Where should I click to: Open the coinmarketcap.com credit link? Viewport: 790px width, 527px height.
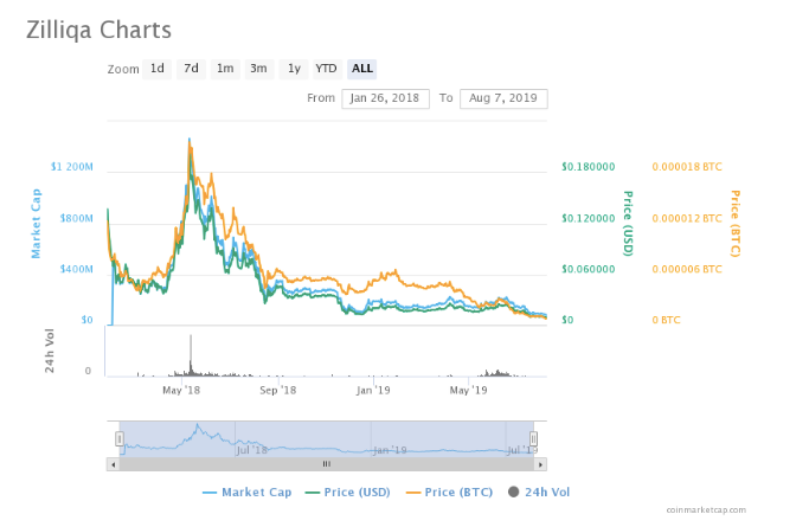tap(706, 510)
